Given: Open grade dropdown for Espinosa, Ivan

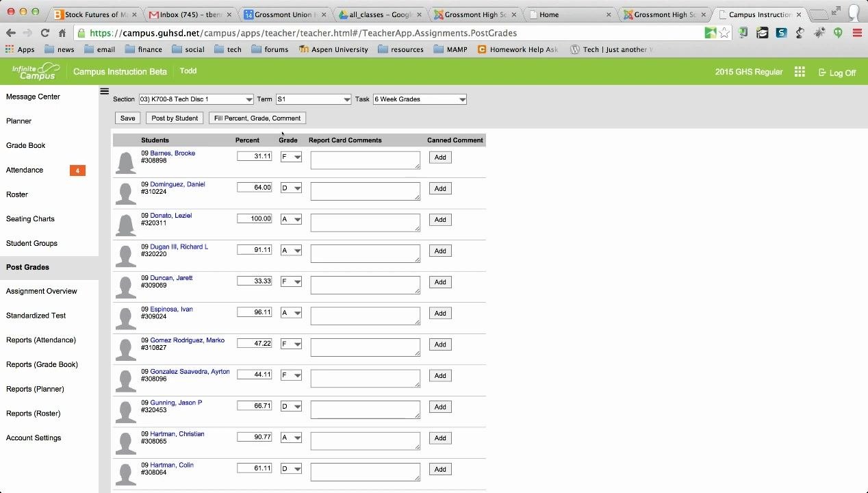Looking at the screenshot, I should pyautogui.click(x=291, y=313).
